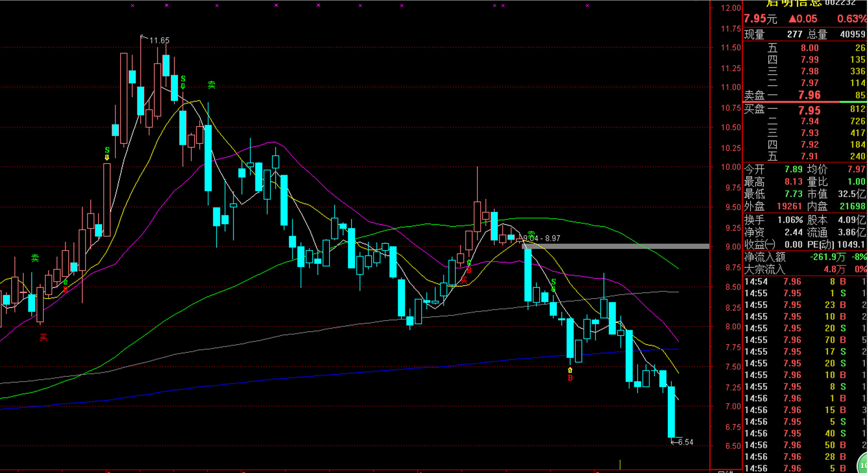Select the 14:54 trade tick row
This screenshot has height=473, width=868.
point(805,282)
